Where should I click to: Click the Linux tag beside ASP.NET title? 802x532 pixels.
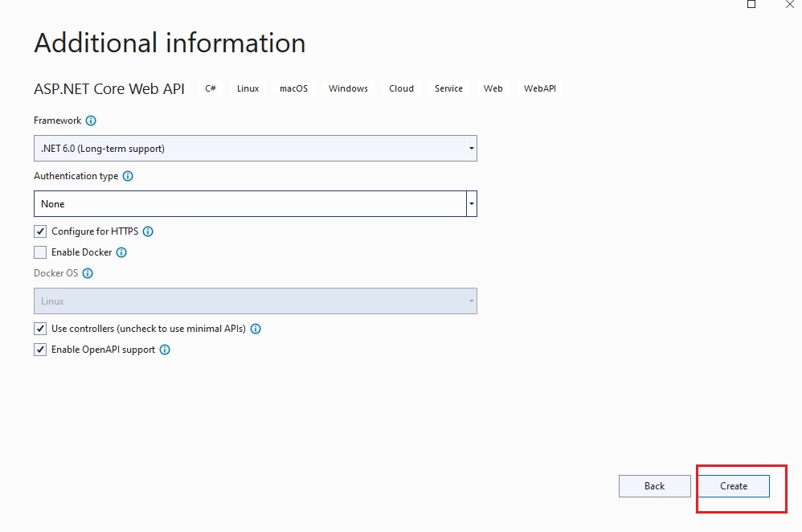248,88
